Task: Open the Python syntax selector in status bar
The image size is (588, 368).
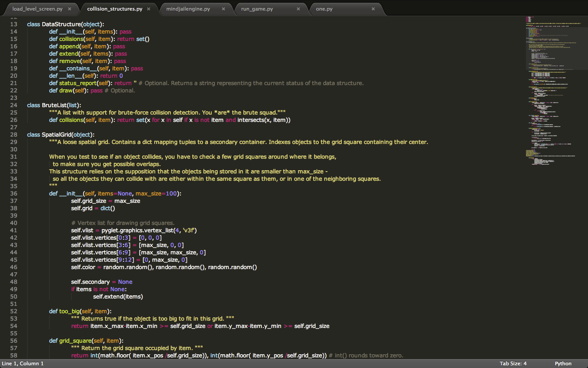Action: point(563,363)
